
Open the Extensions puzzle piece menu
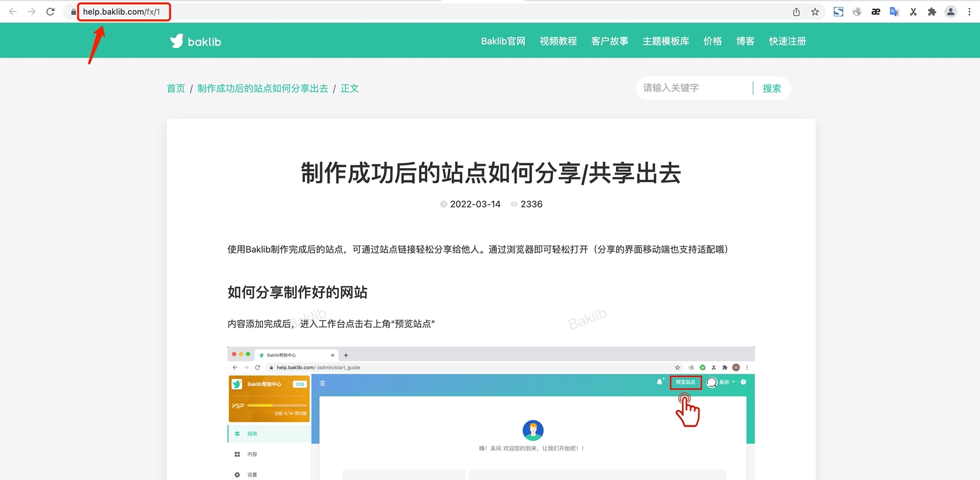[931, 12]
